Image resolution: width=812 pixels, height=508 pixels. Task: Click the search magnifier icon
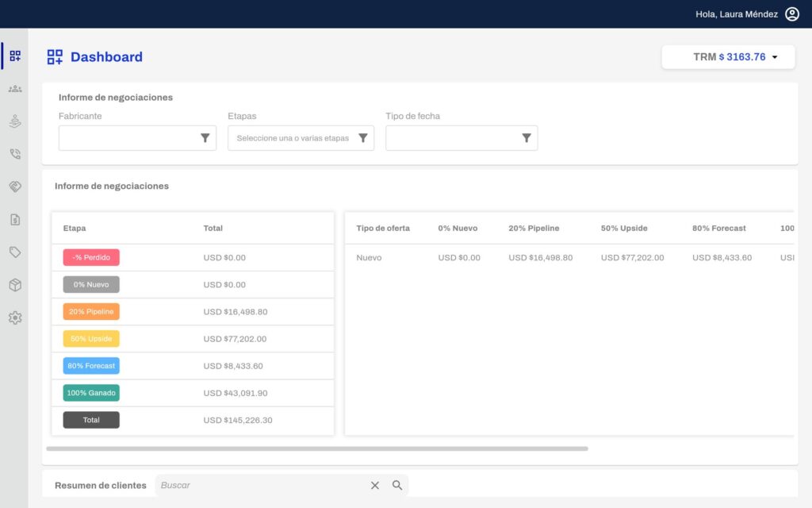click(x=397, y=485)
